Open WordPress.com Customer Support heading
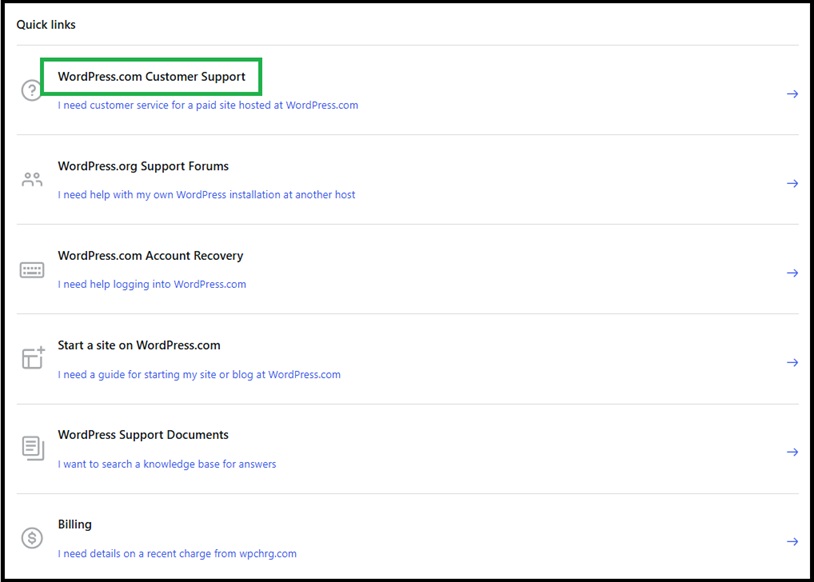Viewport: 814px width, 582px height. click(151, 77)
